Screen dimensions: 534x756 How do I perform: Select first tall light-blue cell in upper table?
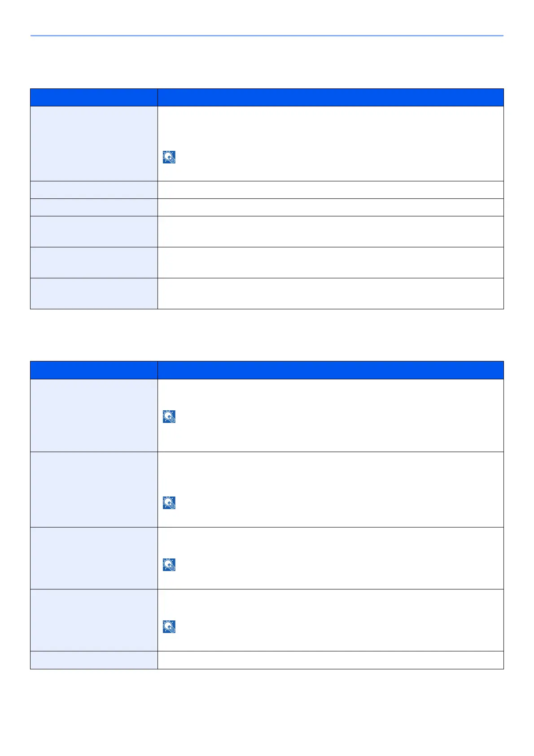(x=94, y=144)
